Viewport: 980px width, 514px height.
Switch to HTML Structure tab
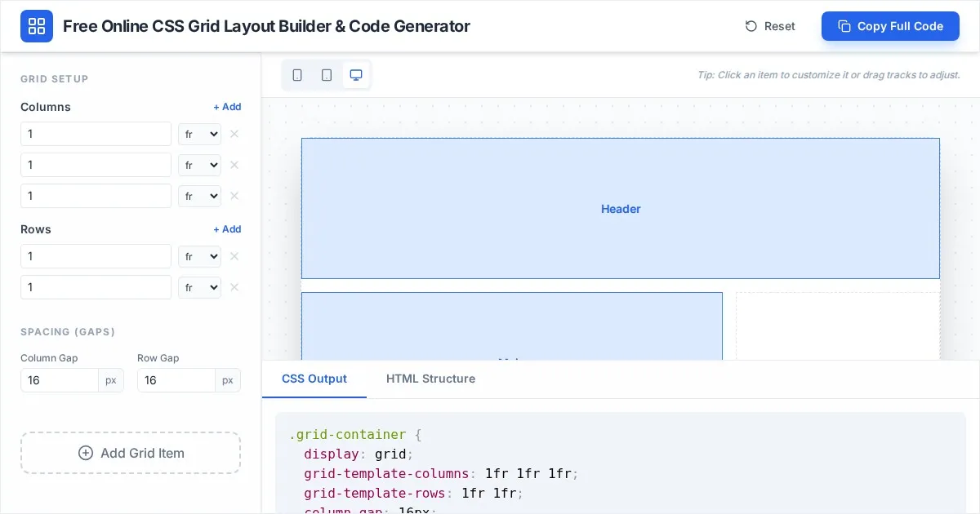(x=430, y=379)
